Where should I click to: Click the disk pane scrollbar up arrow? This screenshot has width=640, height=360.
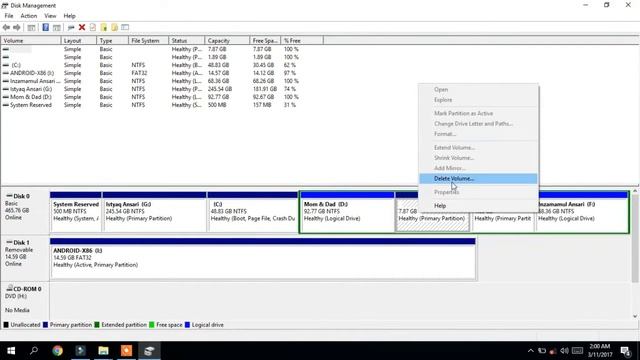tap(635, 191)
